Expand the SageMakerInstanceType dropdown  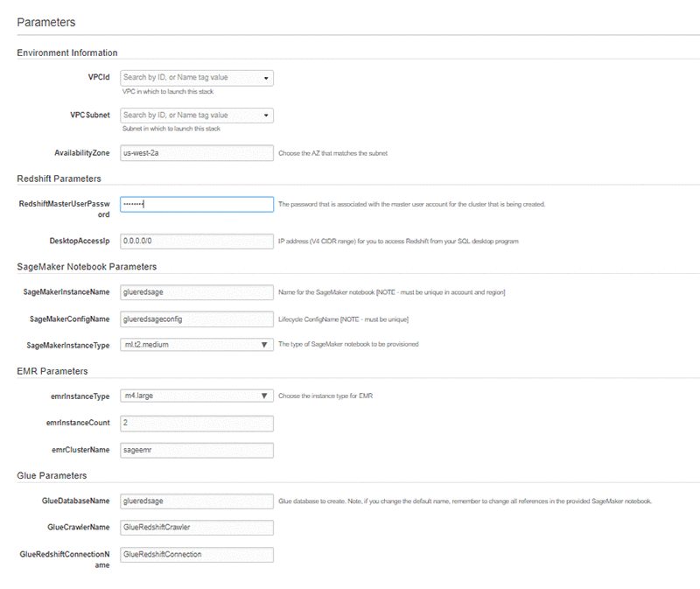tap(196, 345)
